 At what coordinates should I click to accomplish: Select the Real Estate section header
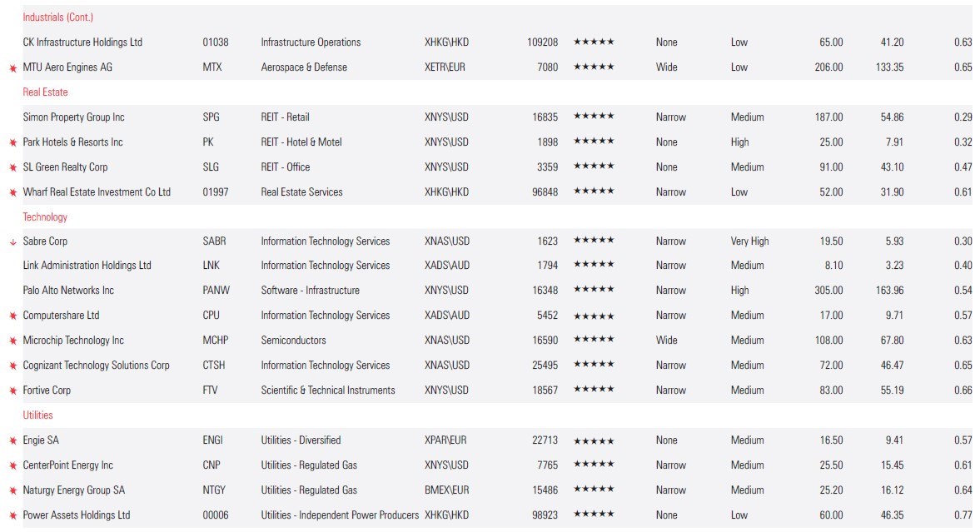pos(45,92)
